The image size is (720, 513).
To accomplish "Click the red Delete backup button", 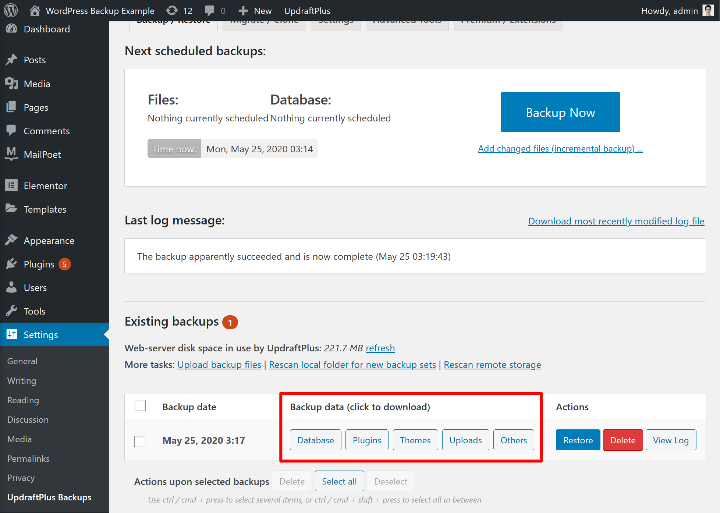I will tap(622, 440).
